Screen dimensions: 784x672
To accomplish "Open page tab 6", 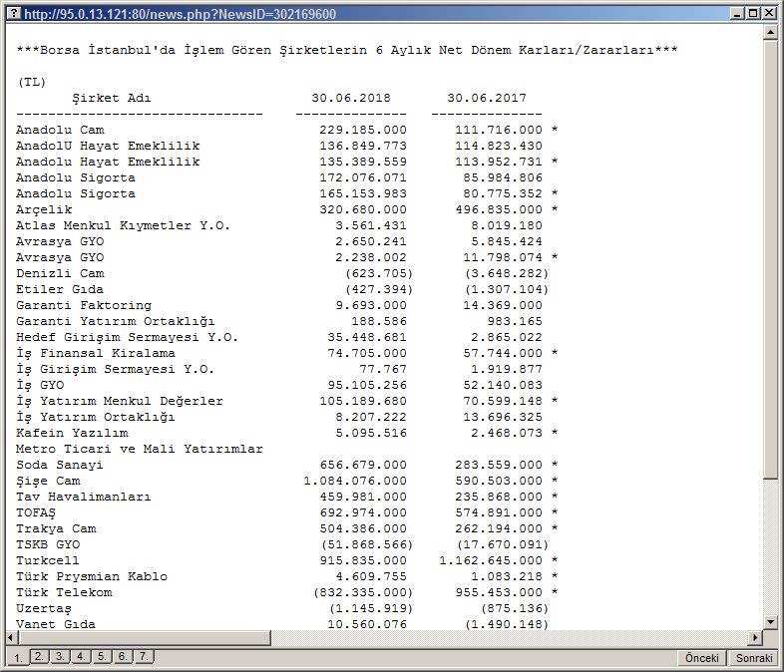I will click(x=123, y=656).
